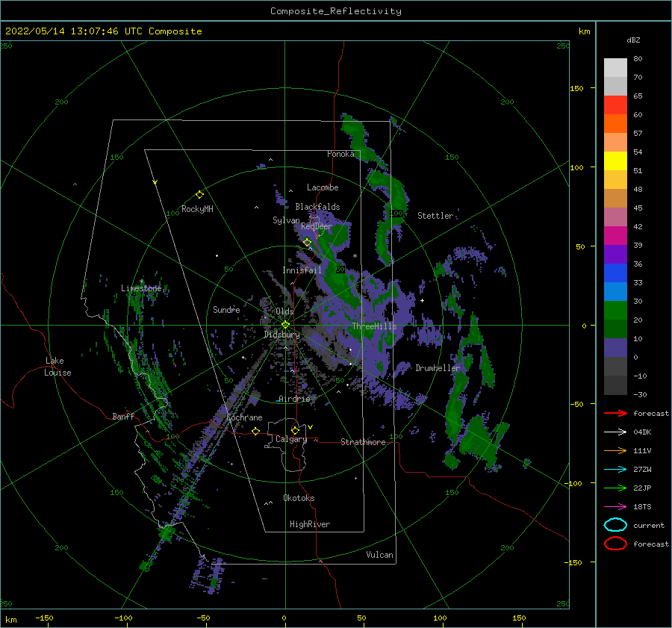672x628 pixels.
Task: Click the cyan current ellipse icon
Action: click(615, 525)
